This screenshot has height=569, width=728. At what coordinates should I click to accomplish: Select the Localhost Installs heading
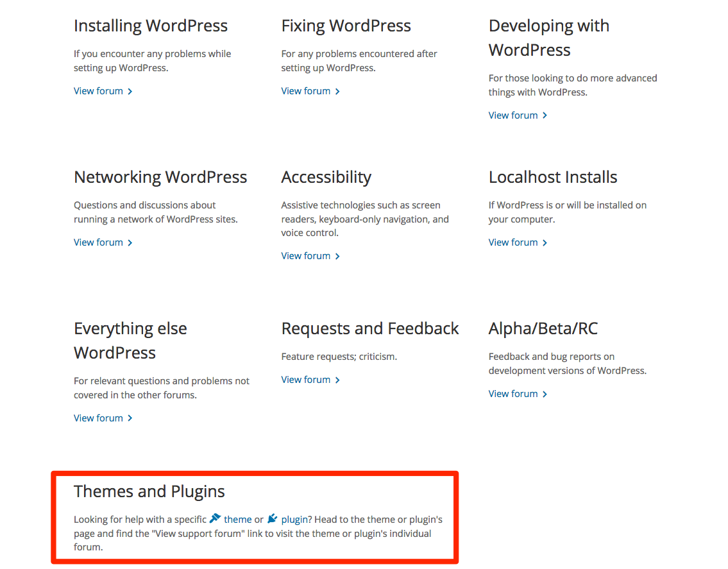tap(553, 178)
